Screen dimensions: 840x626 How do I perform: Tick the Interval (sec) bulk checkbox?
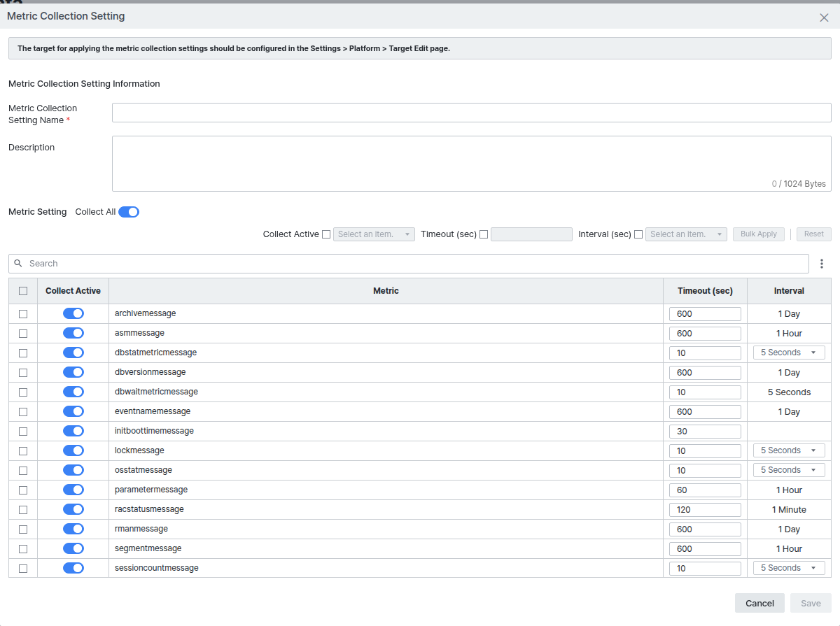tap(638, 234)
